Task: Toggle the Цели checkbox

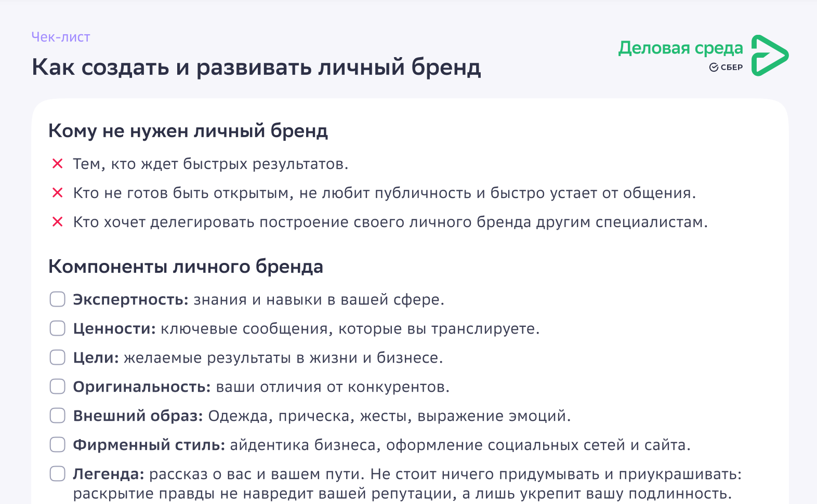Action: (57, 357)
